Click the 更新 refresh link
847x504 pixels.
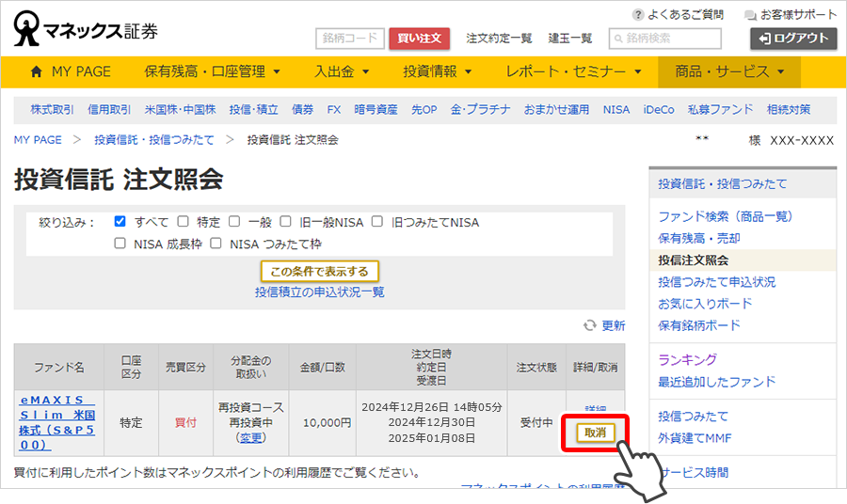tap(614, 325)
